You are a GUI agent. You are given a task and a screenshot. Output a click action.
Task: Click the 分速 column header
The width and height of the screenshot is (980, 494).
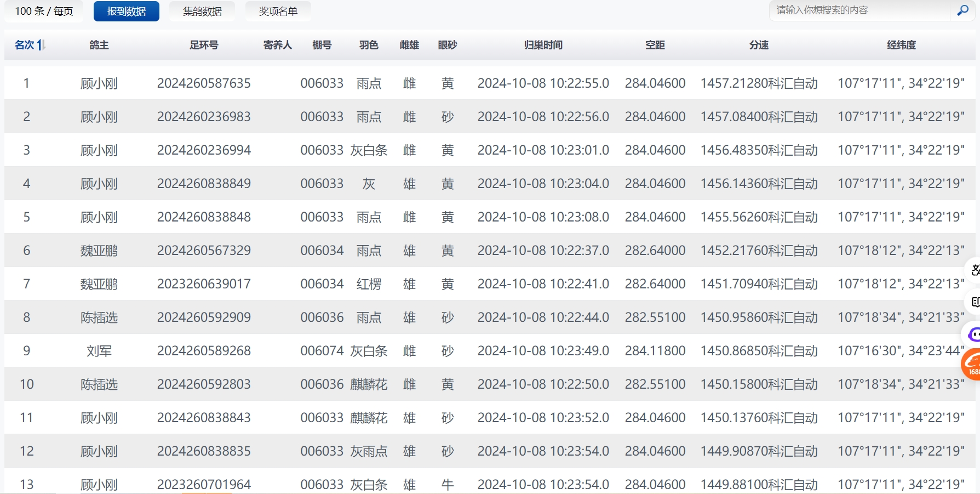pos(759,45)
